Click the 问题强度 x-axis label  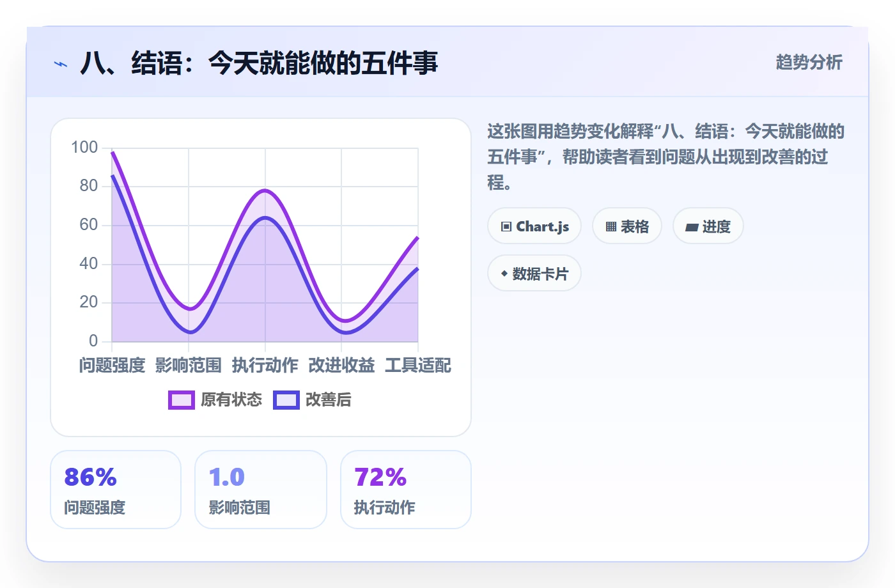point(113,366)
